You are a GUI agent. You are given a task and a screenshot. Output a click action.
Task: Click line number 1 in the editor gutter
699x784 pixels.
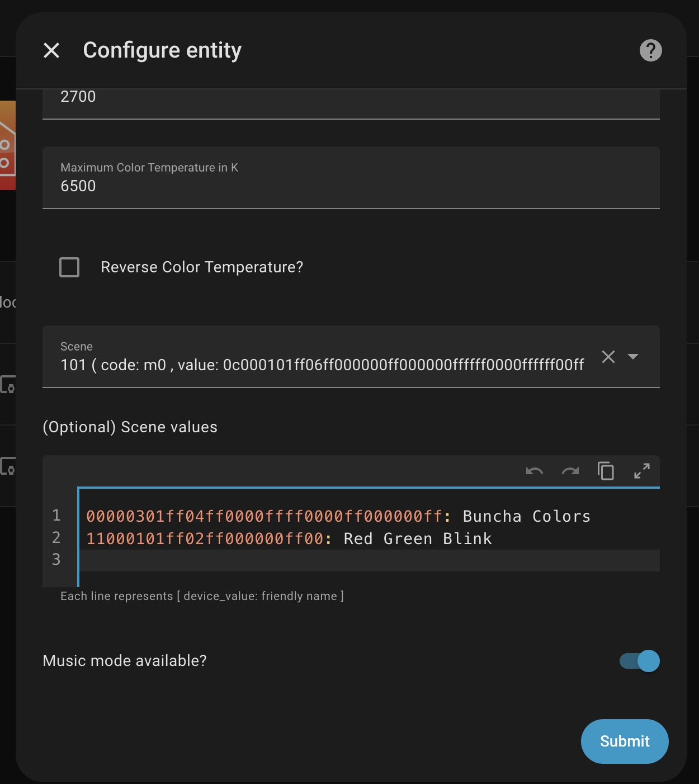coord(56,515)
